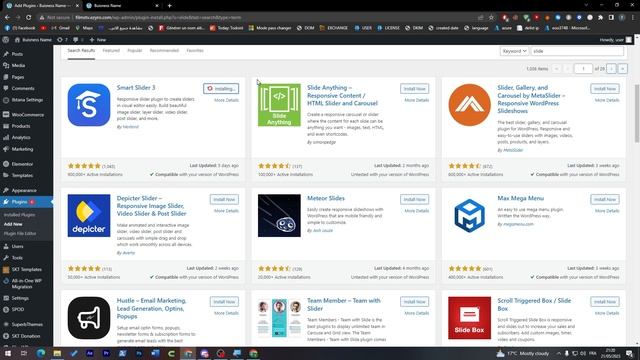This screenshot has width=640, height=360.
Task: Open Pages sidebar item
Action: 18,77
